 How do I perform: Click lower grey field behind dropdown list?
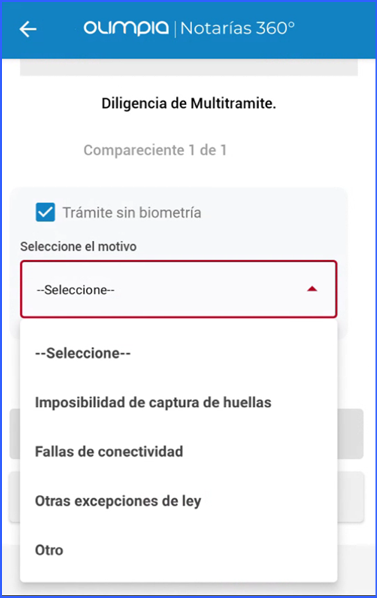[351, 497]
